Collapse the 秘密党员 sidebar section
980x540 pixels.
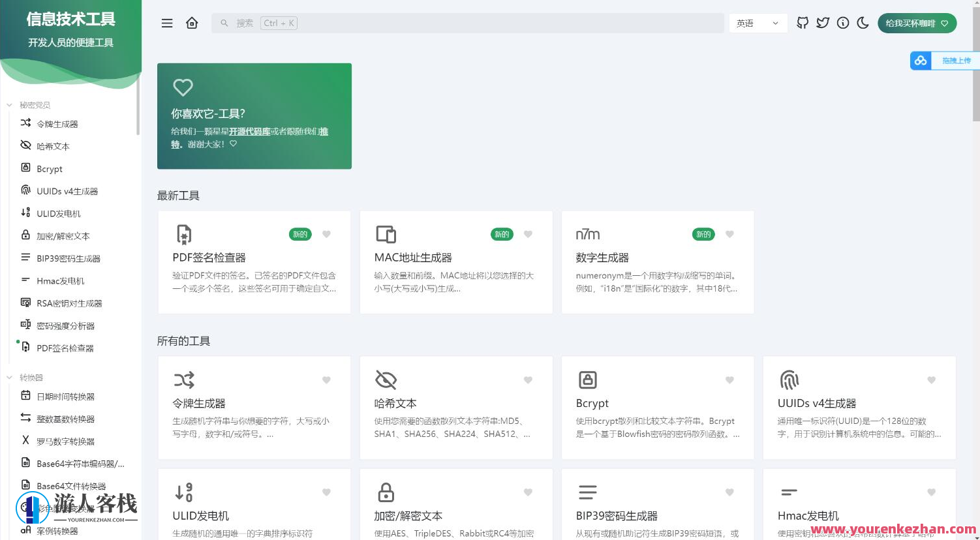pos(9,104)
